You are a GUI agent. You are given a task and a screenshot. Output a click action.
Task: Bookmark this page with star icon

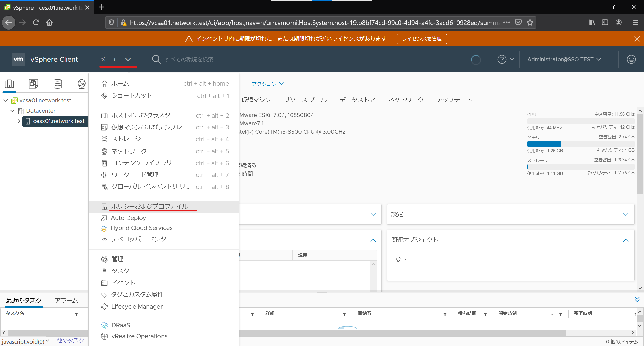(x=530, y=22)
